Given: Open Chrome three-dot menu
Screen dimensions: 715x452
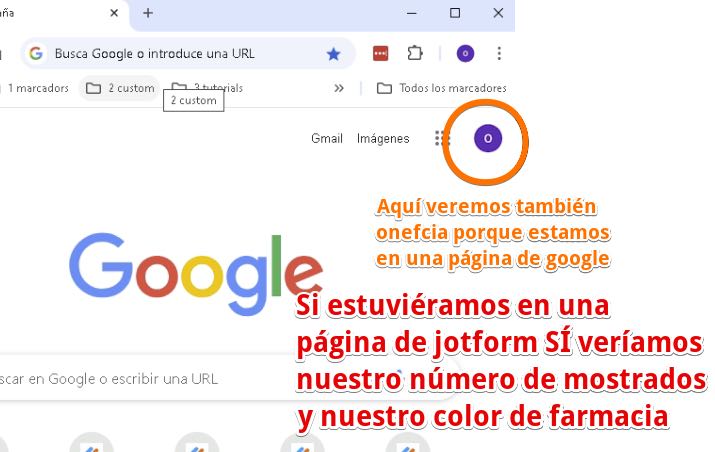Looking at the screenshot, I should pos(499,53).
